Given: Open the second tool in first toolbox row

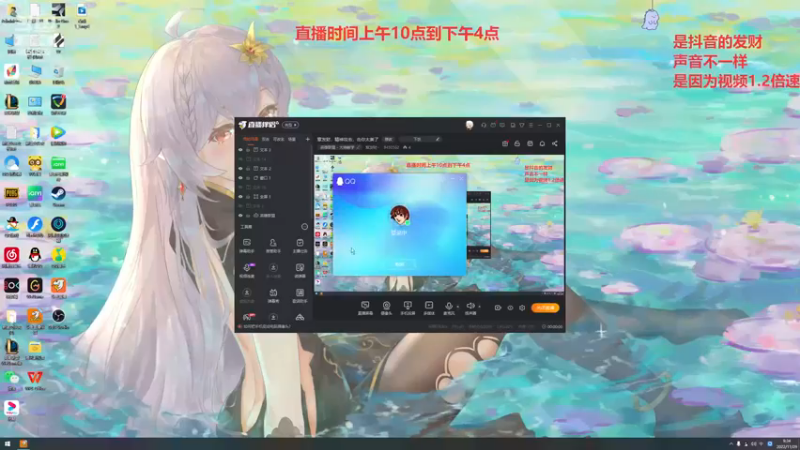Looking at the screenshot, I should point(273,245).
